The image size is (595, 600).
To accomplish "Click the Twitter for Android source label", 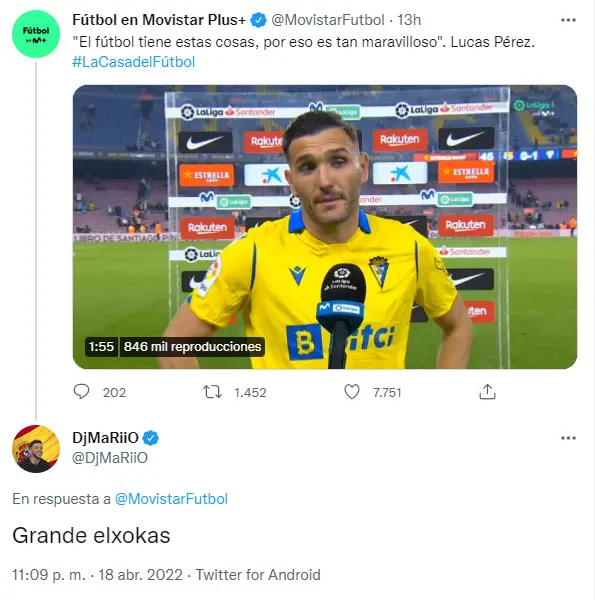I will pos(258,575).
